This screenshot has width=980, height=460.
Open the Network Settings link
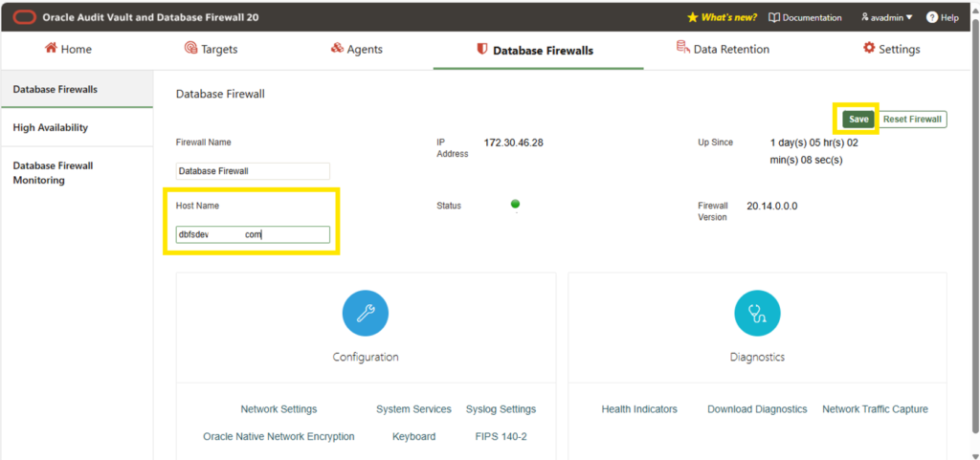(x=278, y=409)
